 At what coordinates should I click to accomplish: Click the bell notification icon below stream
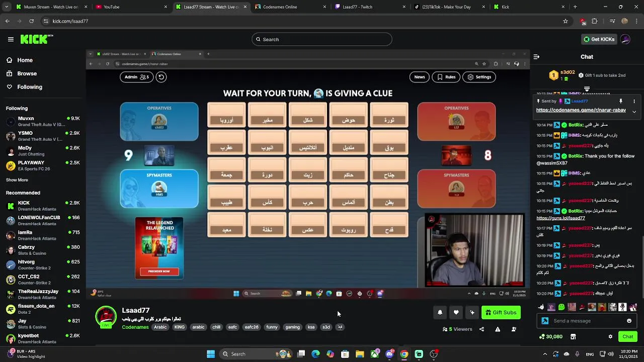tap(440, 313)
